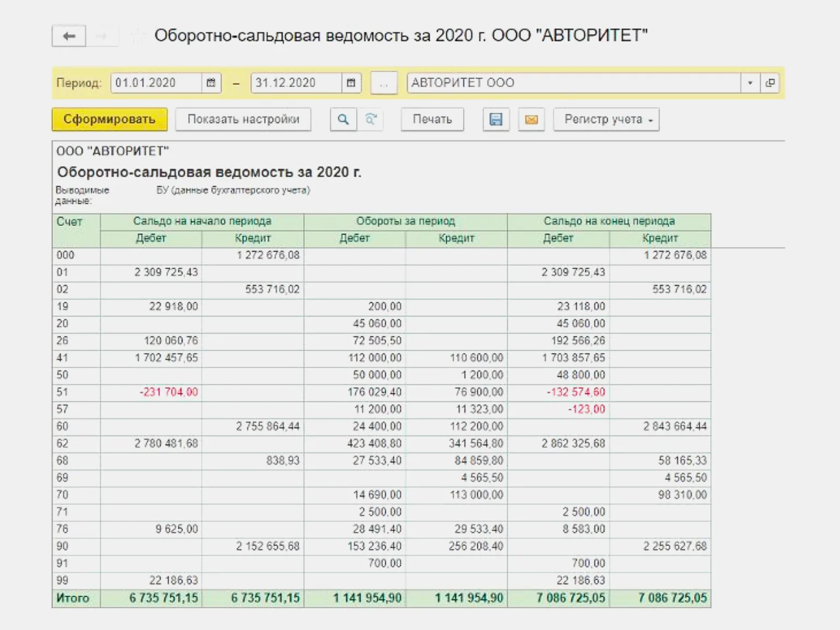Click the Печать button
Screen dimensions: 840x630
coord(432,119)
